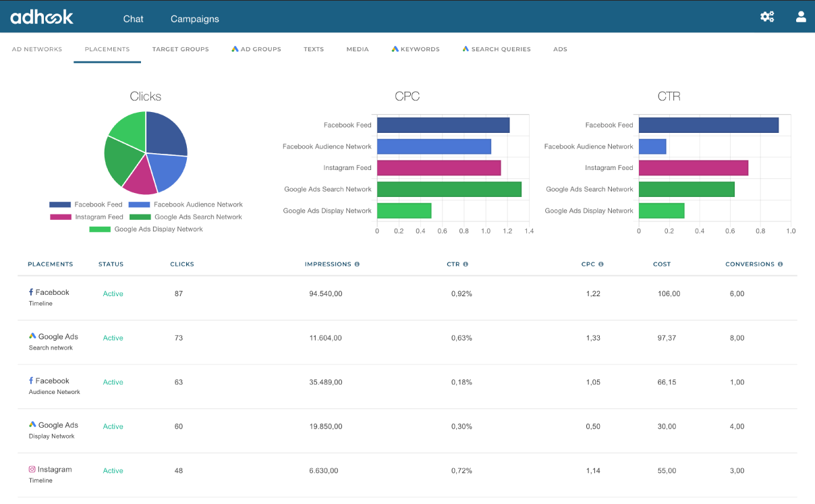Switch to the Ad Networks tab
The width and height of the screenshot is (815, 504).
[x=37, y=49]
